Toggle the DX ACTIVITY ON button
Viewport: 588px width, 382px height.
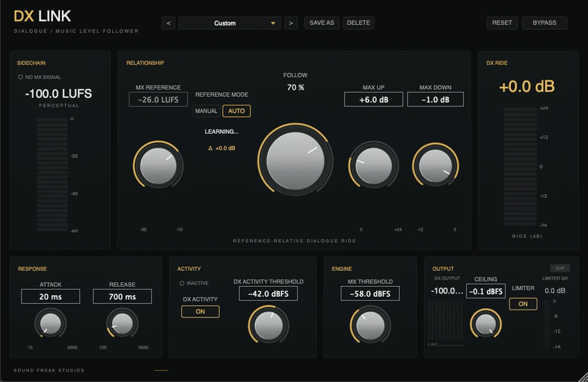click(201, 311)
